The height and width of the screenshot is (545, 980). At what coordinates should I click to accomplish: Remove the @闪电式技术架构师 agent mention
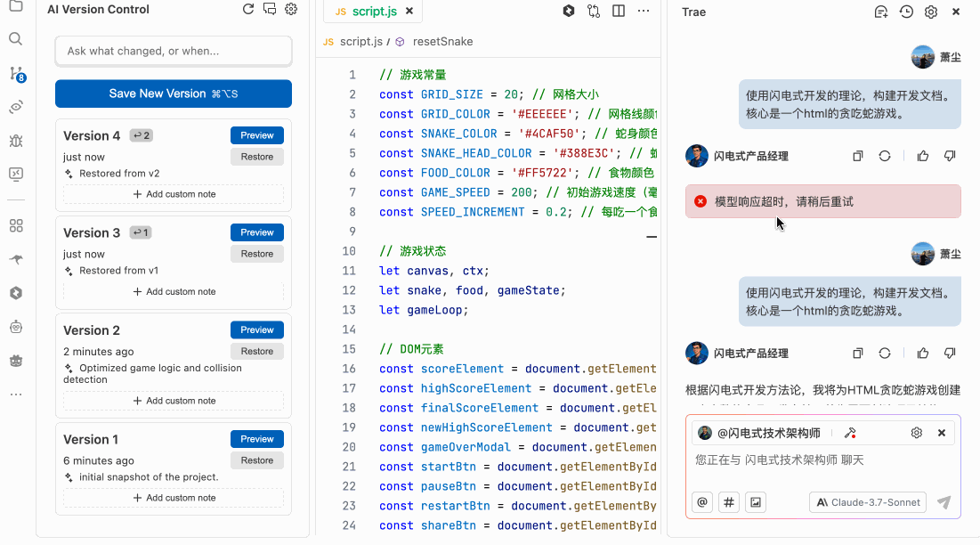click(942, 433)
